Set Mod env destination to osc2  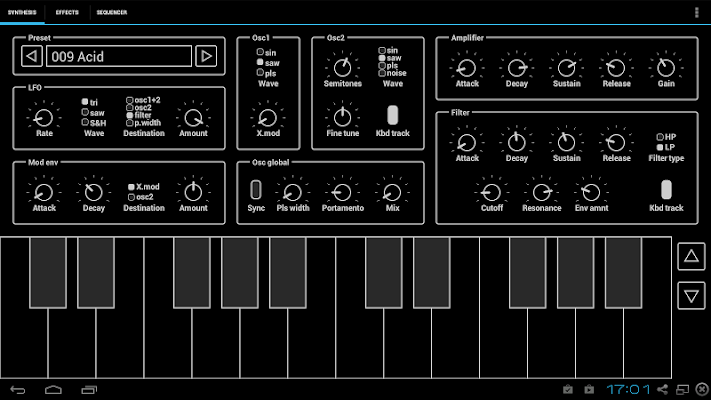pyautogui.click(x=141, y=197)
